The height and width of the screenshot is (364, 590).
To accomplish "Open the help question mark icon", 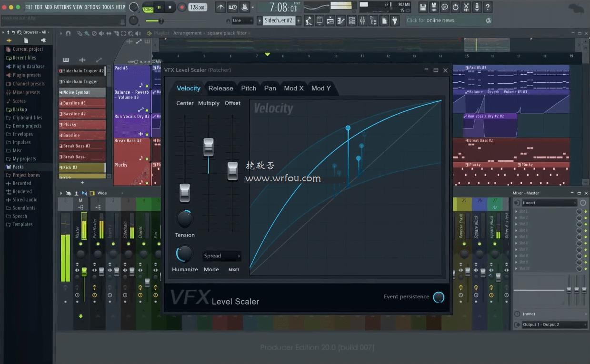I will point(488,7).
